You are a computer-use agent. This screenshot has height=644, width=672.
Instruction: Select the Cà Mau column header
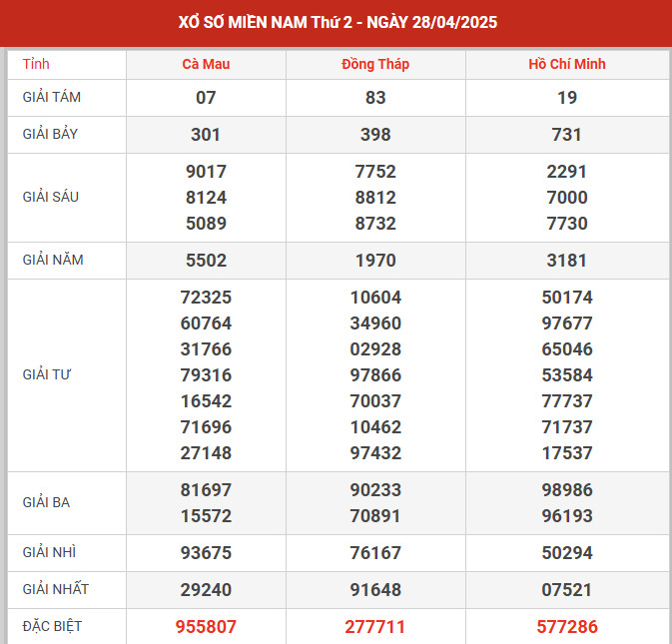tap(206, 64)
